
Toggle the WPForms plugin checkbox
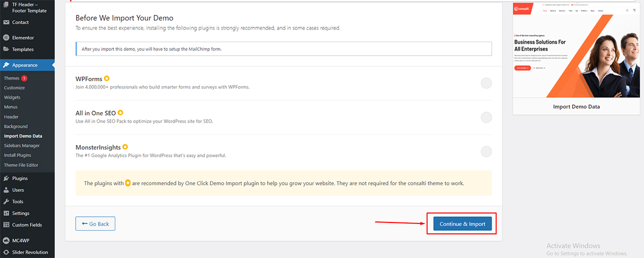point(486,83)
